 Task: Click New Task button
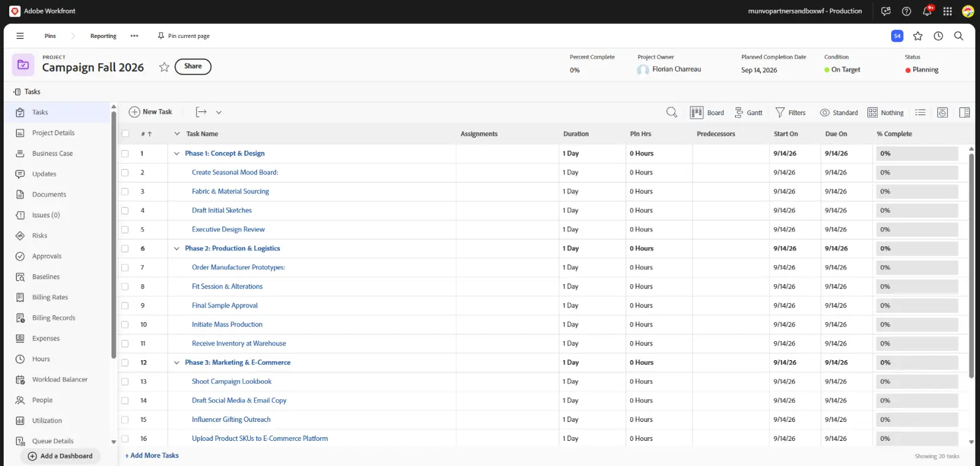tap(151, 112)
